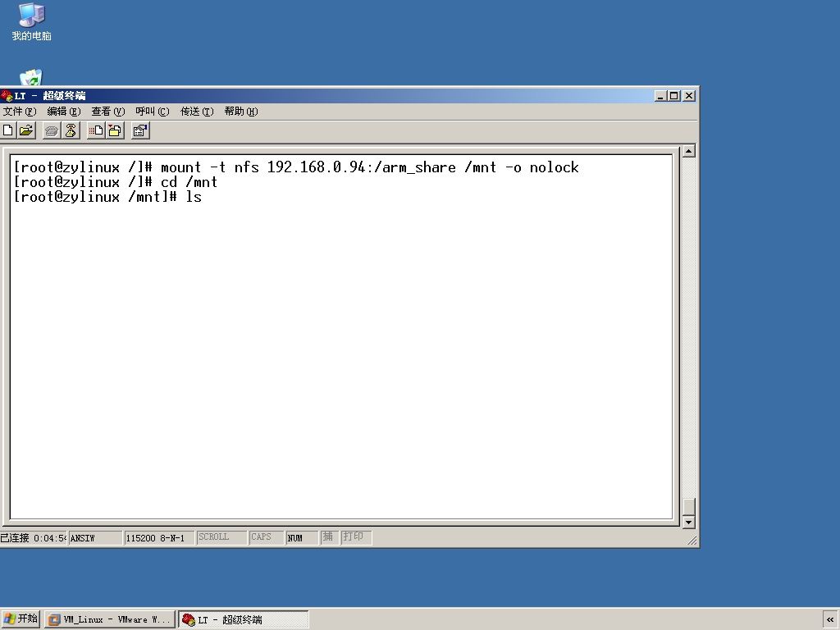Click the terminal scrollbar down arrow
This screenshot has height=630, width=840.
click(688, 522)
